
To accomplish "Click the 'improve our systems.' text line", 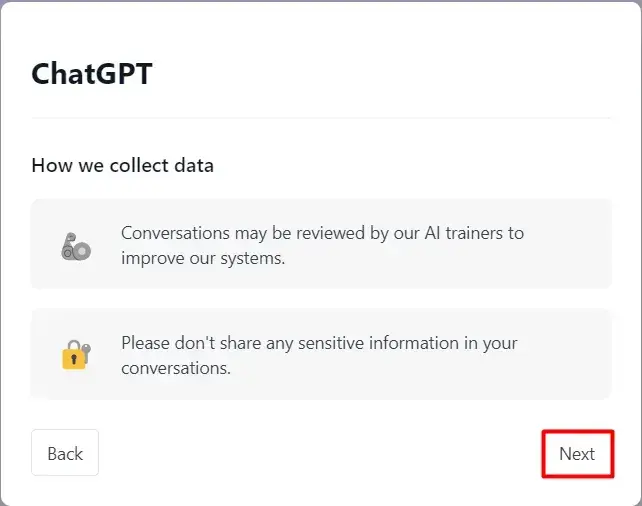I will (203, 258).
